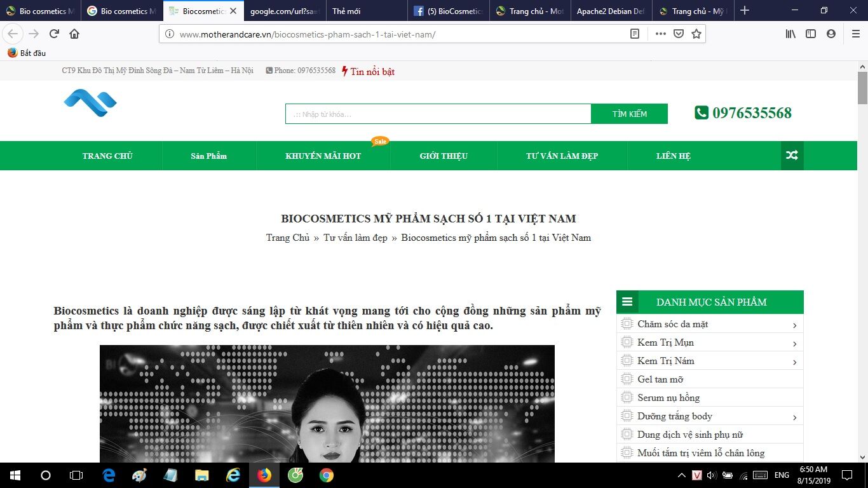The width and height of the screenshot is (868, 488).
Task: Open the Bắt đầu bookmark
Action: click(27, 53)
